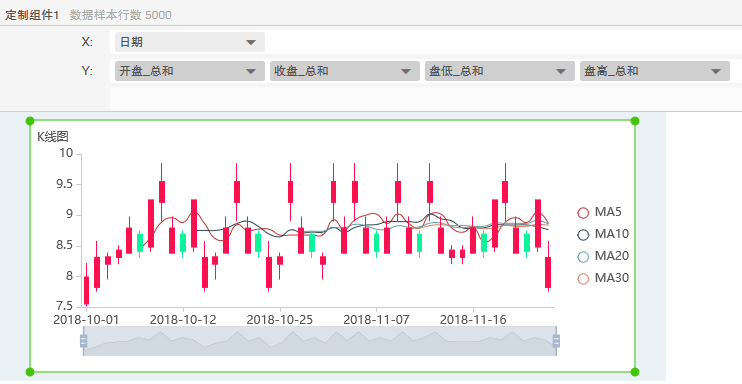This screenshot has height=384, width=742.
Task: Click the 2018-10-25 axis date label
Action: point(280,320)
